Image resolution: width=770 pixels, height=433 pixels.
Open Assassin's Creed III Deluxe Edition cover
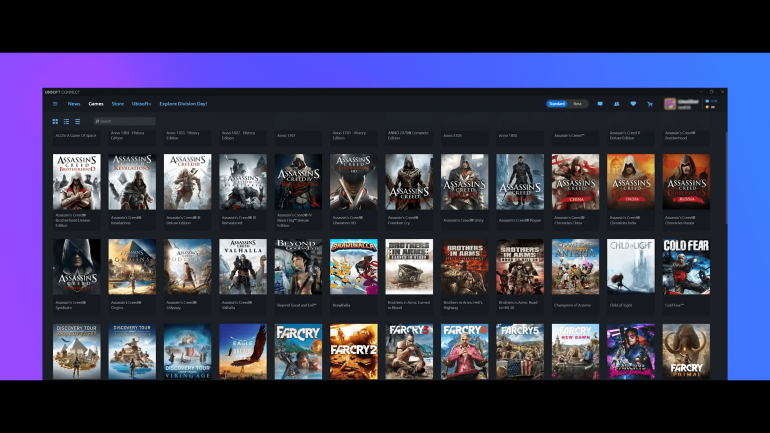coord(188,182)
